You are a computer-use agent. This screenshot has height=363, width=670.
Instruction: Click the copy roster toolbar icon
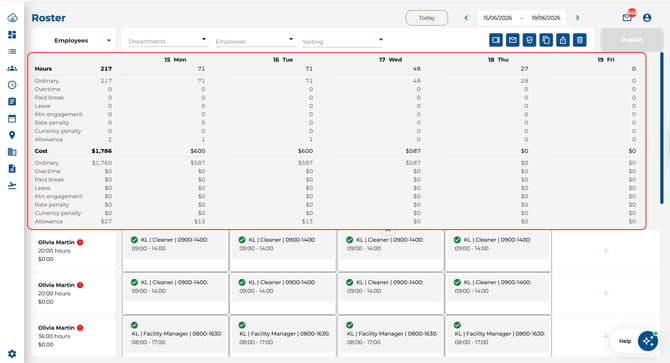click(546, 40)
